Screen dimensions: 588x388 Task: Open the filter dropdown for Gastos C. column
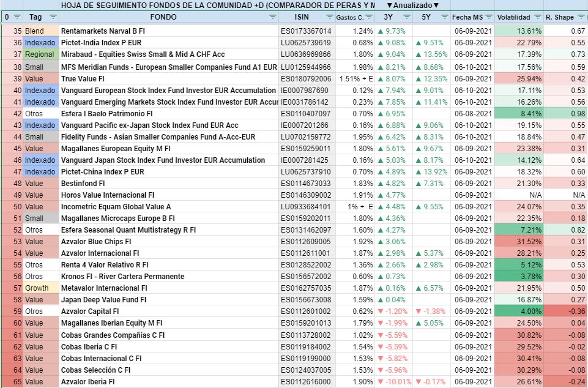click(x=369, y=17)
